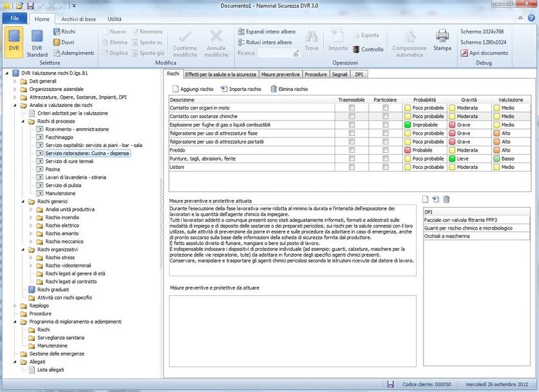Viewport: 539px width, 392px height.
Task: Click the trash icon above DPI list
Action: click(x=447, y=200)
